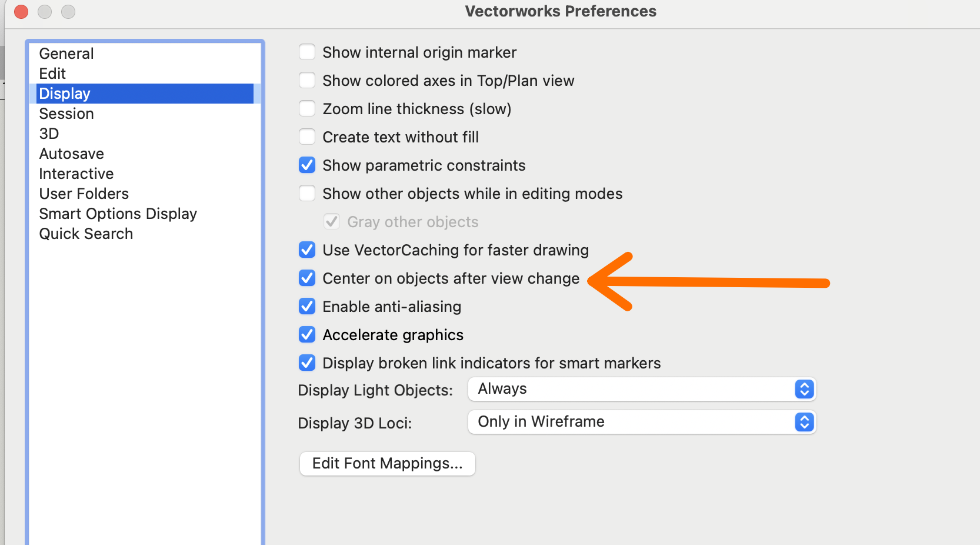Turn off Enable anti-aliasing
The width and height of the screenshot is (980, 545).
coord(307,307)
